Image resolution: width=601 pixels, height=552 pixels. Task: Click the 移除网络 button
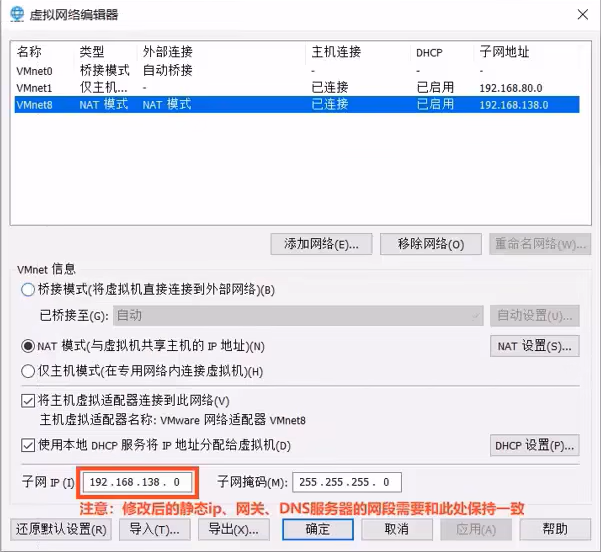click(430, 244)
